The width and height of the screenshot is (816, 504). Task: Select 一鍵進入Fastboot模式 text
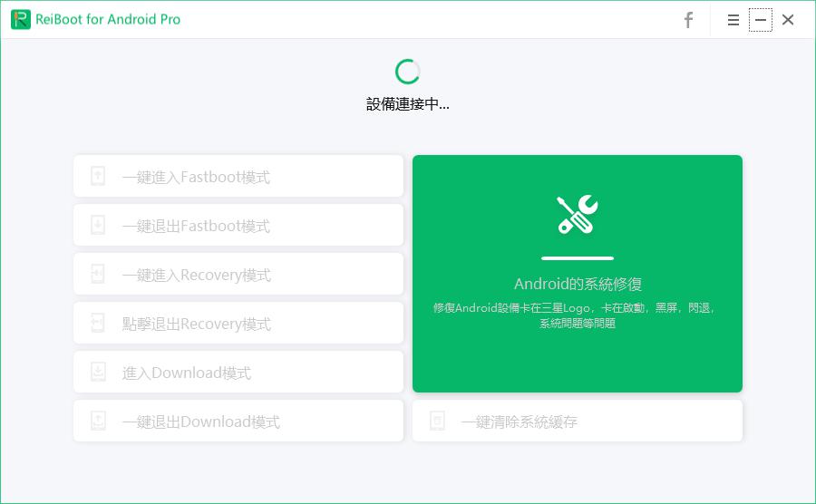(x=196, y=177)
